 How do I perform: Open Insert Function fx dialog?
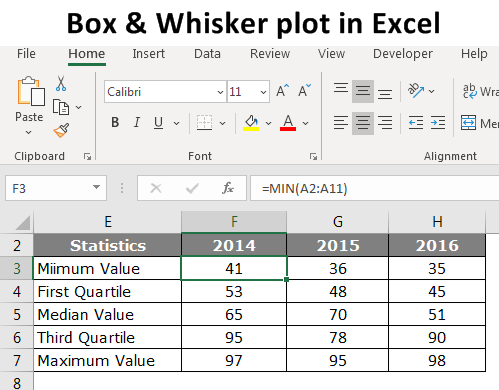click(x=228, y=188)
